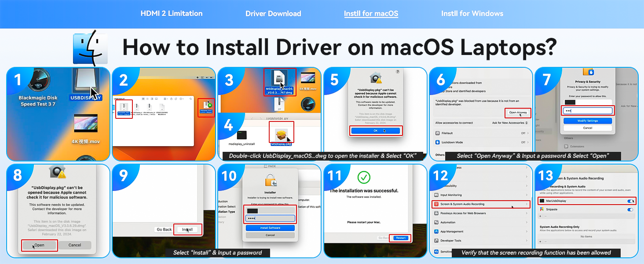Toggle the MacUsbDisplay screen recording switch
The width and height of the screenshot is (644, 264).
point(631,201)
